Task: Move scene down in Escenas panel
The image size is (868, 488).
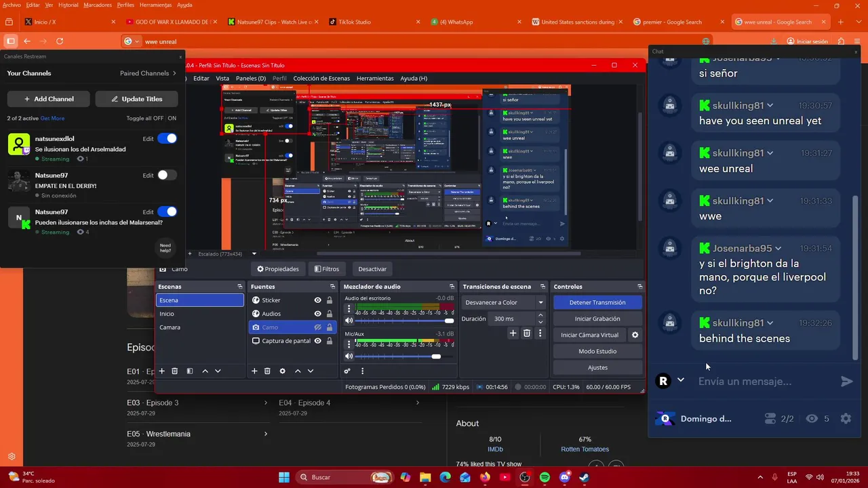Action: click(x=218, y=371)
